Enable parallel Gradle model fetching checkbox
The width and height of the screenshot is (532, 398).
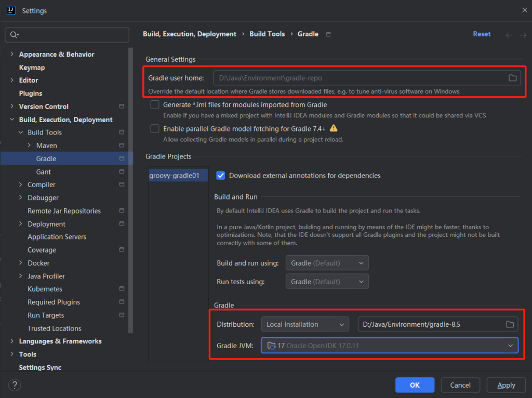pos(155,128)
